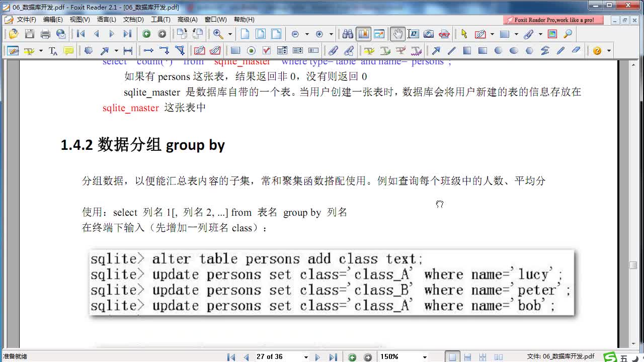The height and width of the screenshot is (362, 644).
Task: Click the Zoom In magnifier tool
Action: point(218,34)
